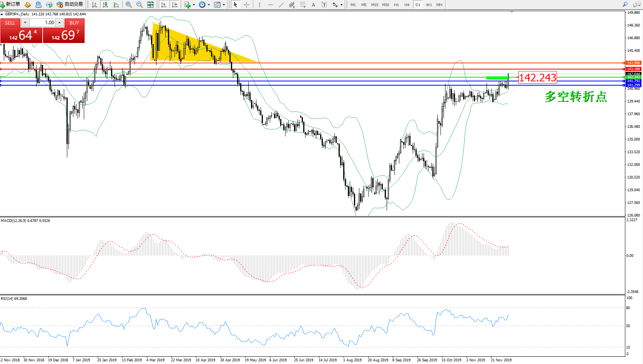Expand the Indicators list dropdown
643x364 pixels.
tap(194, 5)
